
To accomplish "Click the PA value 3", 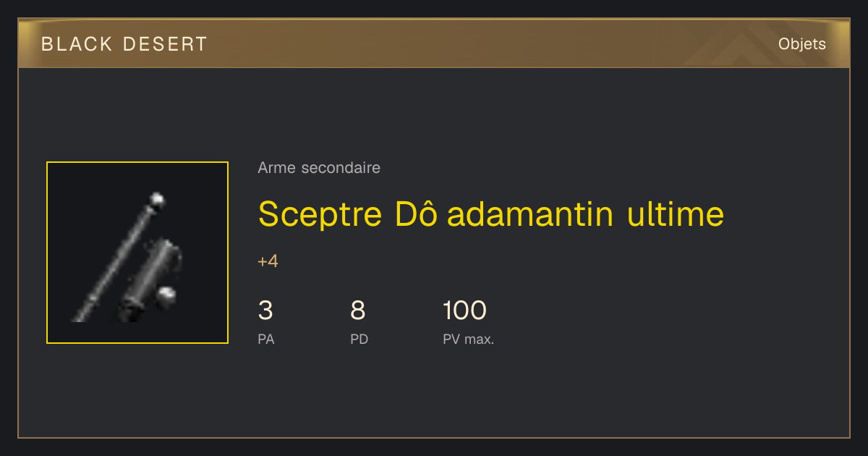I will [265, 311].
